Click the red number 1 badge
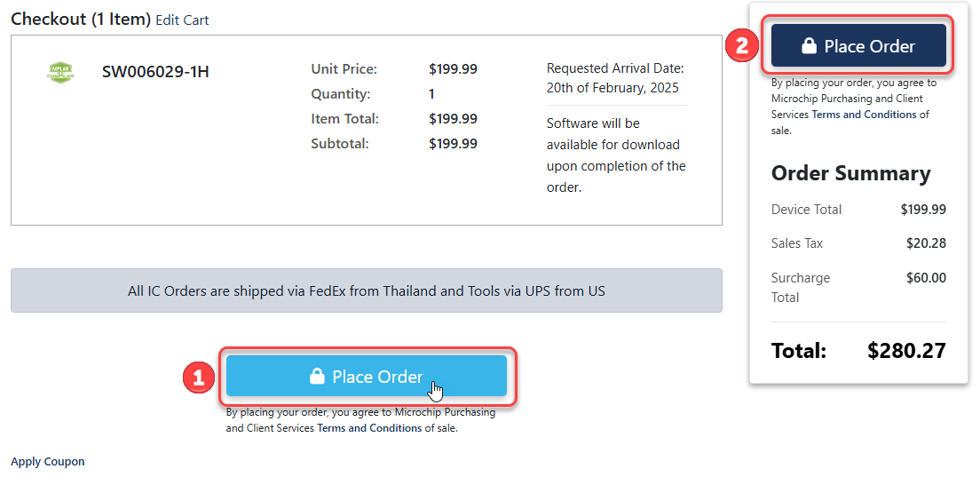 (x=197, y=378)
